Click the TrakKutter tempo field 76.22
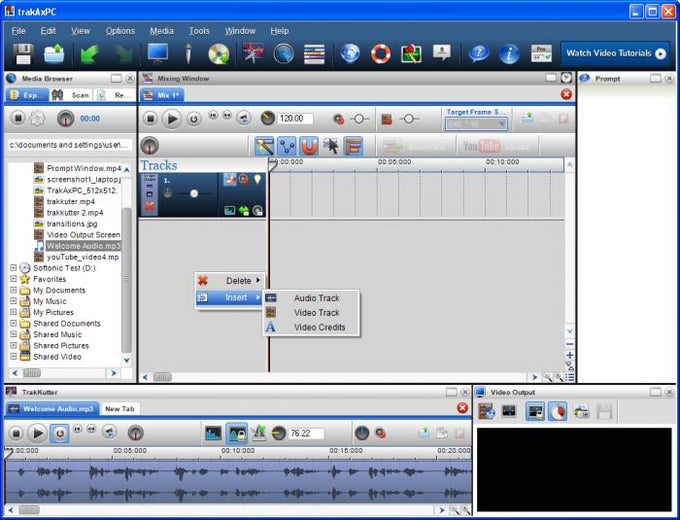680x520 pixels. [x=306, y=433]
